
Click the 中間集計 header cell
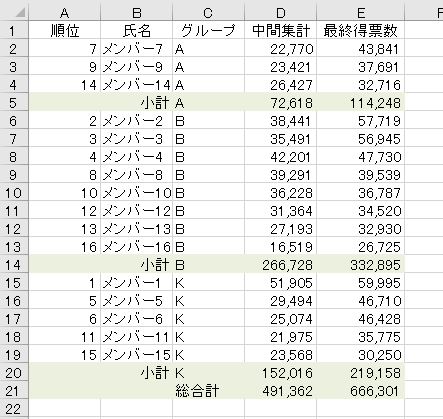pos(280,31)
